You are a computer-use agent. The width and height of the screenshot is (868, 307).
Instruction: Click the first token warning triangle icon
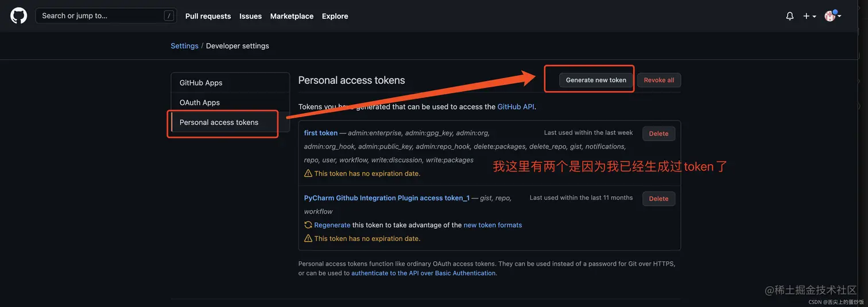tap(308, 173)
